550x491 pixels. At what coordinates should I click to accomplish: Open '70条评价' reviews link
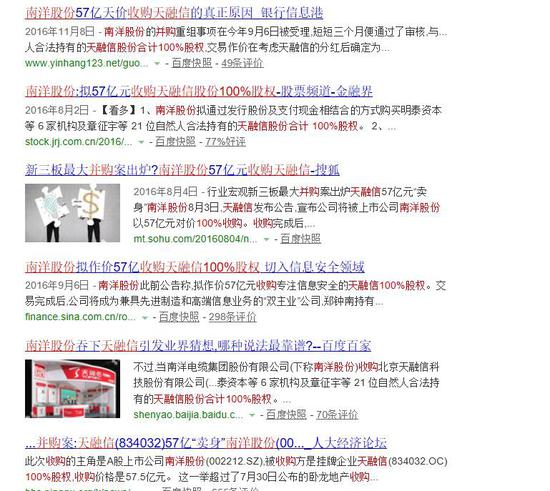[x=337, y=414]
